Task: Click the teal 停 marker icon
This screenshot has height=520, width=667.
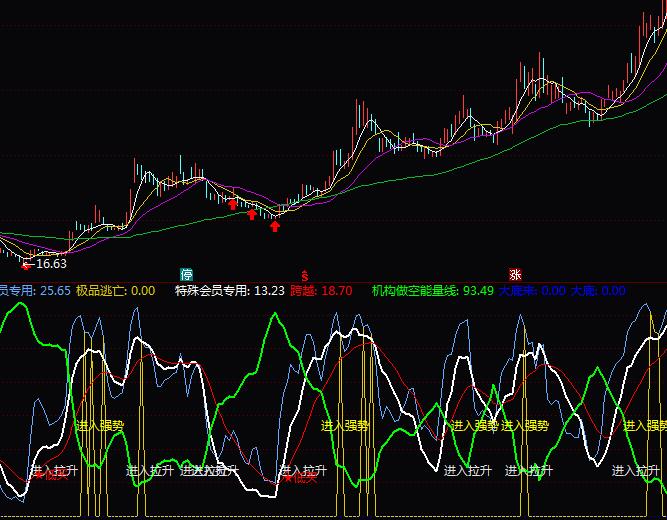Action: click(x=186, y=274)
